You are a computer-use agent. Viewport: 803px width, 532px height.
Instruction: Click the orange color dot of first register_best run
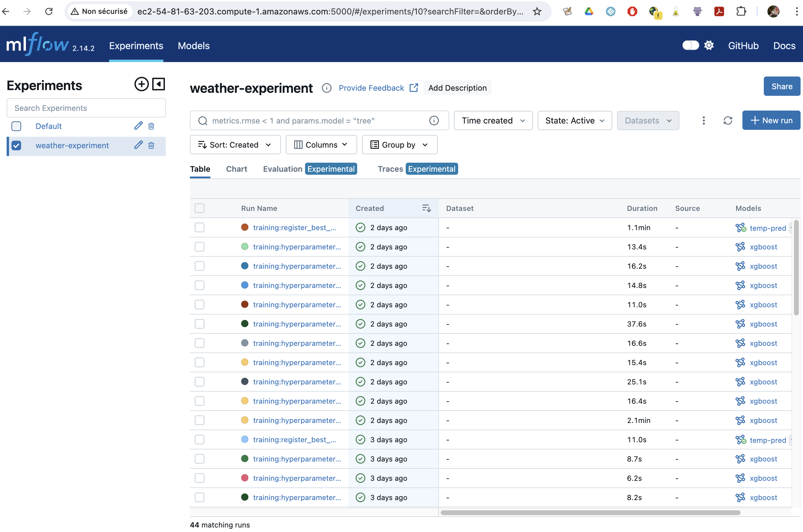click(245, 227)
